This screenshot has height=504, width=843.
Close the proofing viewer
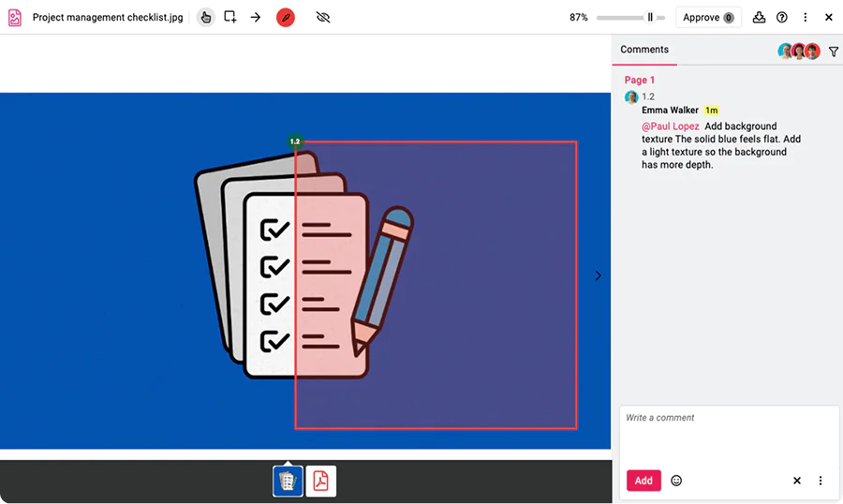[x=829, y=17]
